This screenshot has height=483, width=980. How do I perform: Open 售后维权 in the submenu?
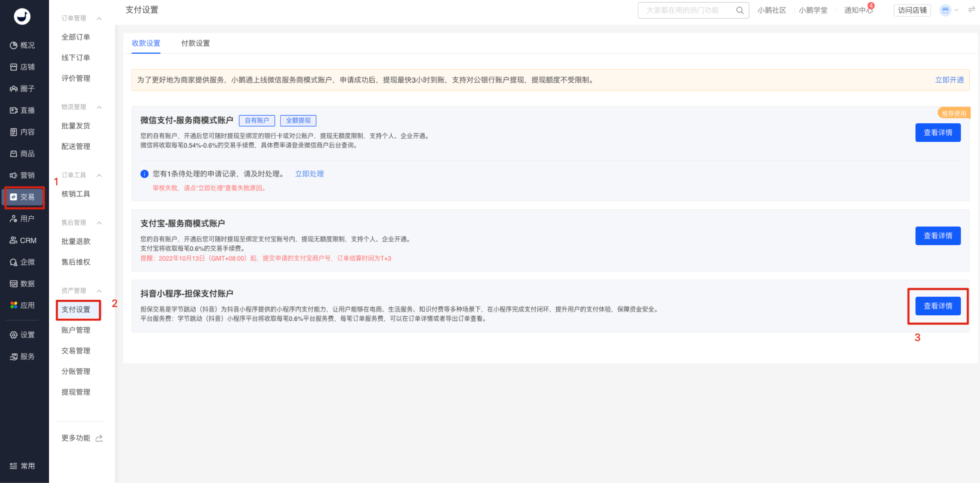(76, 262)
